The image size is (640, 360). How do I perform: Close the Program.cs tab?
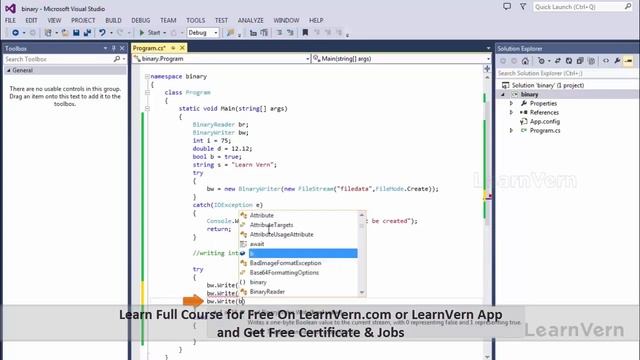[182, 48]
